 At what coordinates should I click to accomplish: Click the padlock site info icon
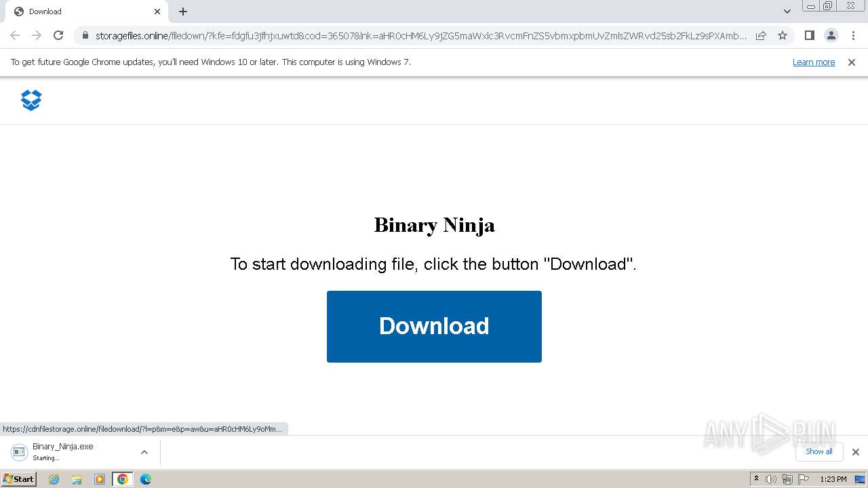point(85,36)
